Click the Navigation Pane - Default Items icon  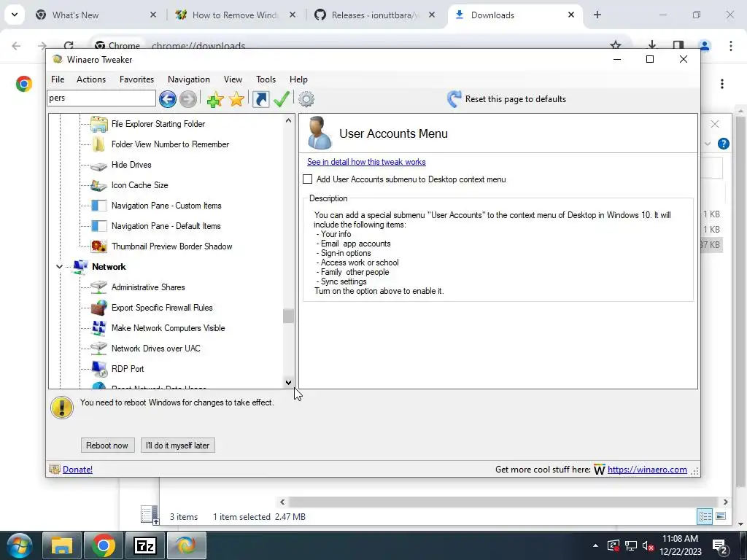click(99, 226)
